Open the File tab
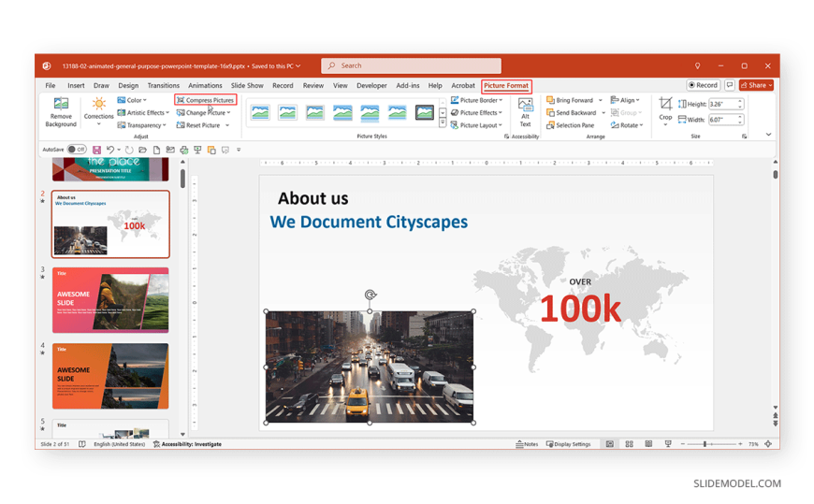 [51, 86]
